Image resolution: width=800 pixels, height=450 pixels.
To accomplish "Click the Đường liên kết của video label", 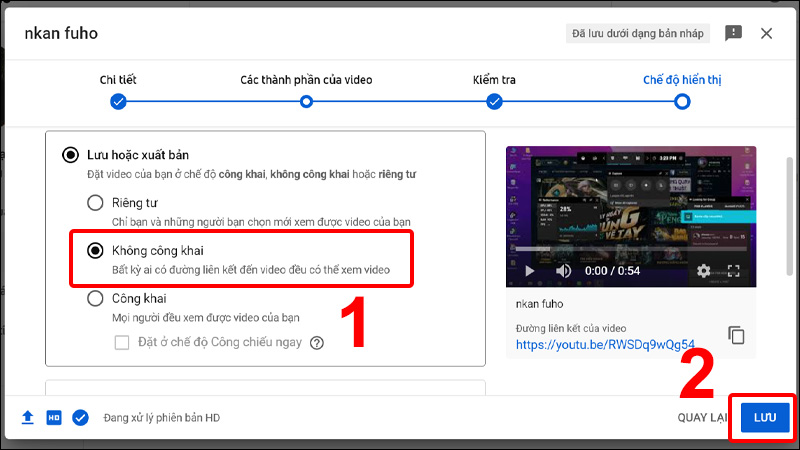I will [571, 328].
